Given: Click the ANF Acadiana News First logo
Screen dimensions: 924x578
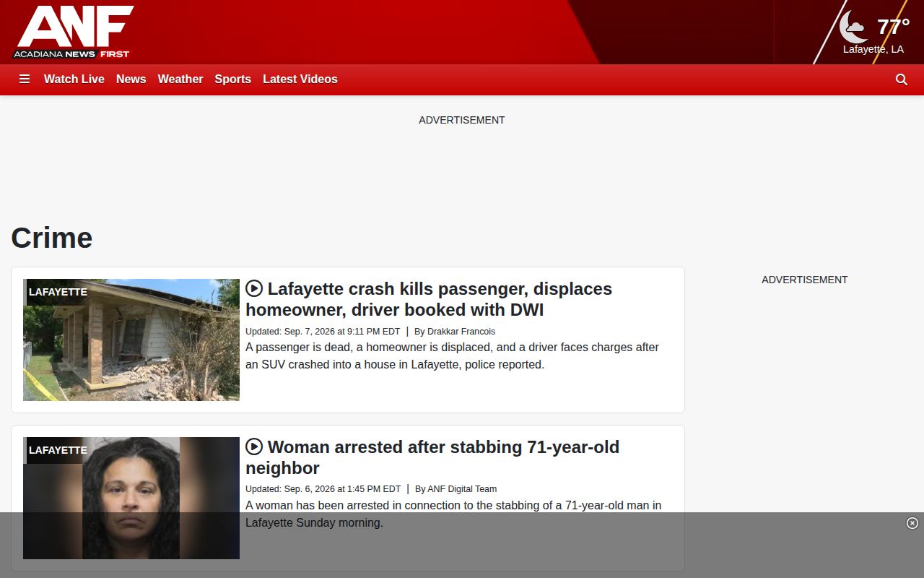Looking at the screenshot, I should tap(73, 32).
